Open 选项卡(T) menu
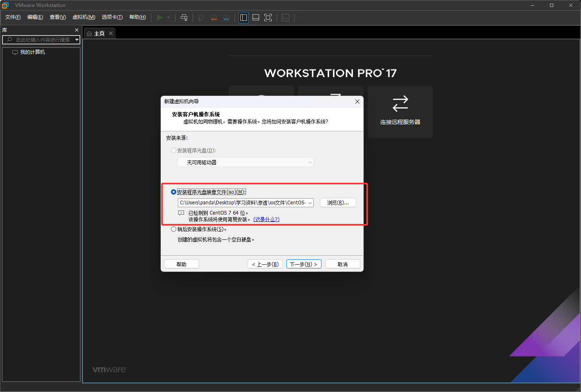Viewport: 581px width, 392px height. pyautogui.click(x=112, y=17)
